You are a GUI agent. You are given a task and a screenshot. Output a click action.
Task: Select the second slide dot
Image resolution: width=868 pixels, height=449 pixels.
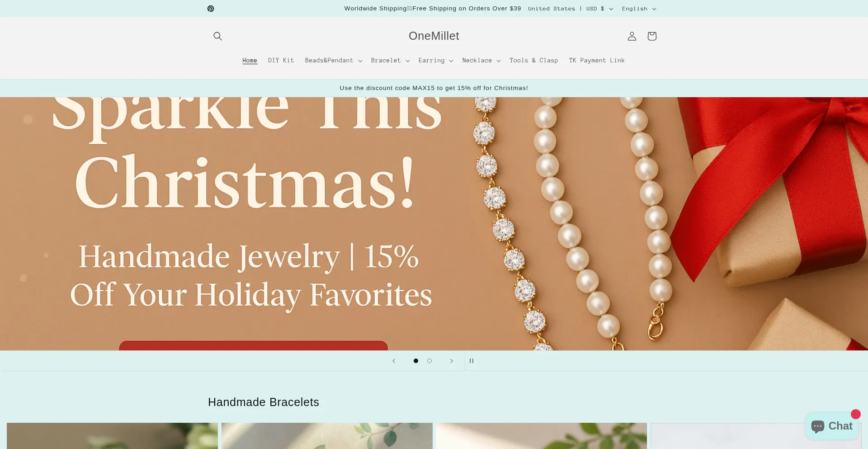click(429, 361)
